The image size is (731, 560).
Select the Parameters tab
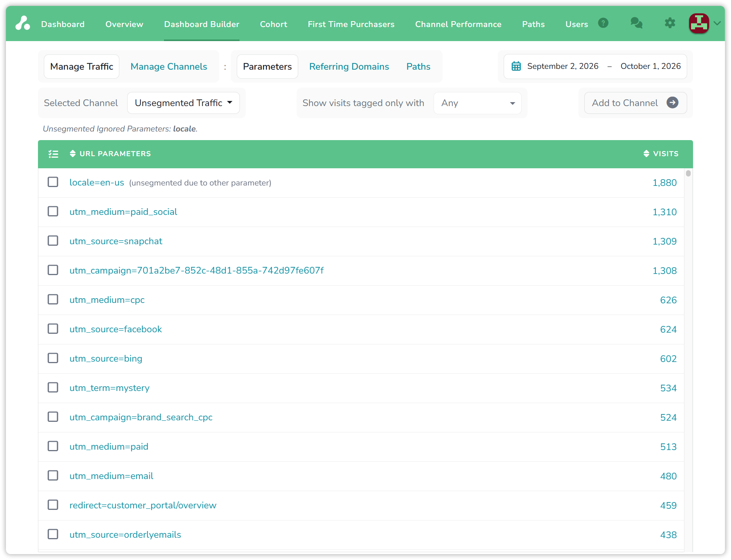267,67
